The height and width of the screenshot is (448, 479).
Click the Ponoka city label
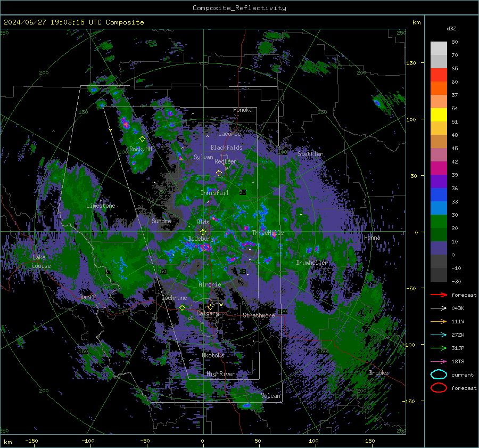tap(243, 110)
